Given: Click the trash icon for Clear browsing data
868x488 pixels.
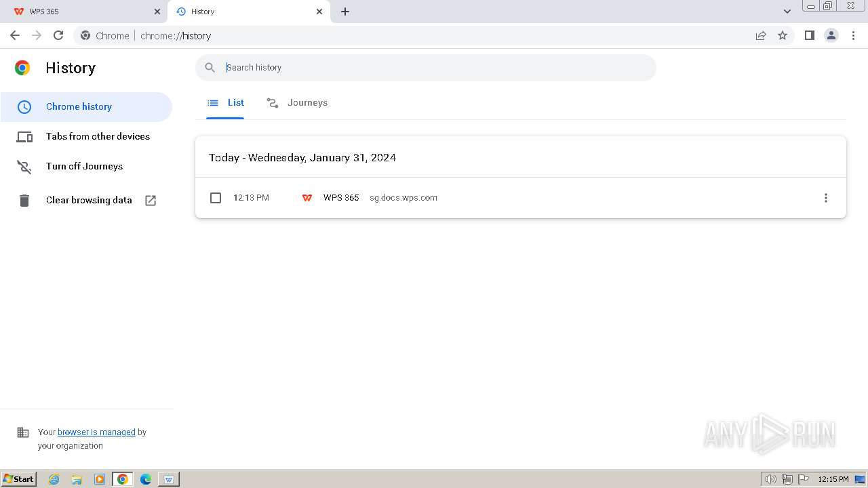Looking at the screenshot, I should click(24, 200).
